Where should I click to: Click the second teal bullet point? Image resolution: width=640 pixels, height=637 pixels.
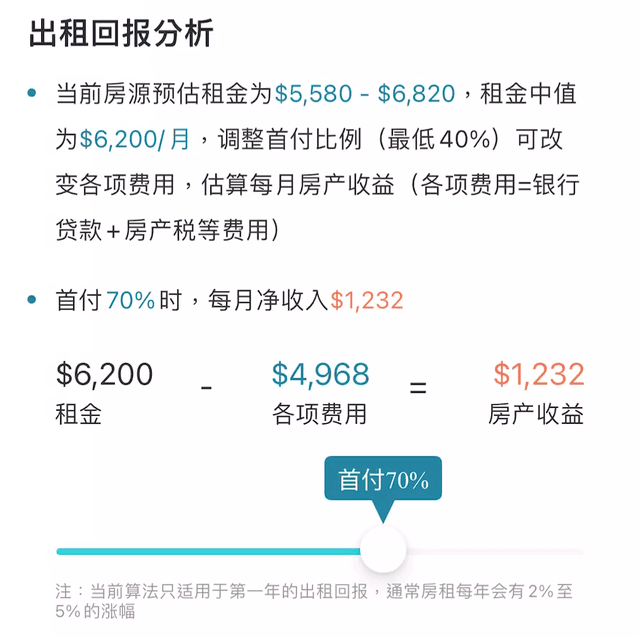(x=32, y=300)
